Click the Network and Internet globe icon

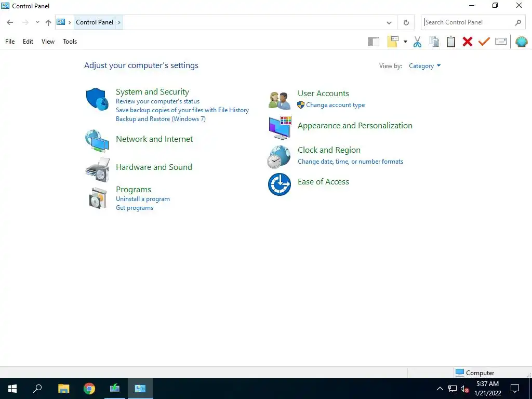[97, 140]
